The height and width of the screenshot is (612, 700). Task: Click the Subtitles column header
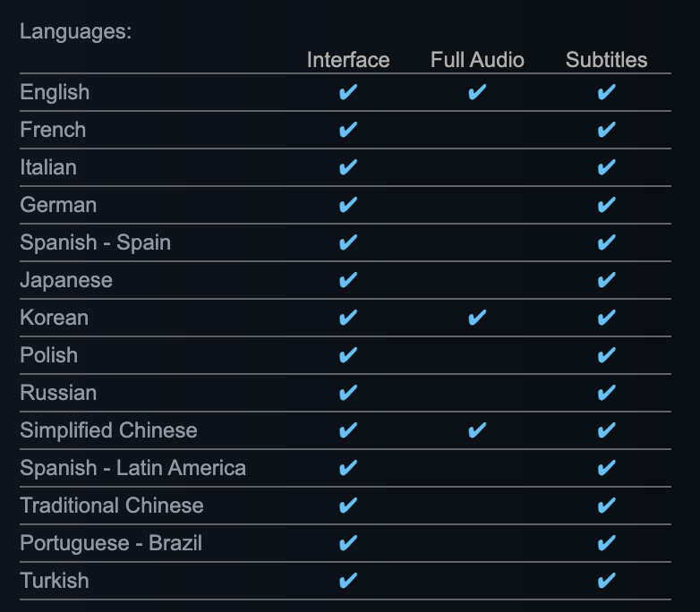606,60
